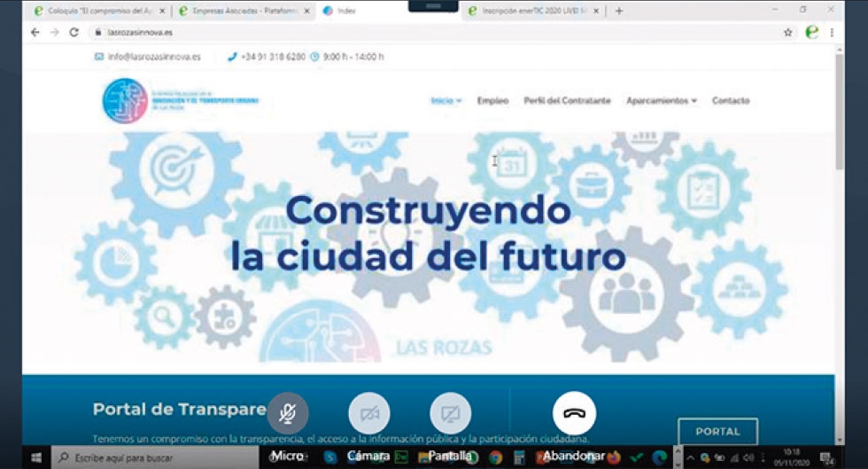Click the PORTAL button
The width and height of the screenshot is (868, 469).
pyautogui.click(x=717, y=432)
